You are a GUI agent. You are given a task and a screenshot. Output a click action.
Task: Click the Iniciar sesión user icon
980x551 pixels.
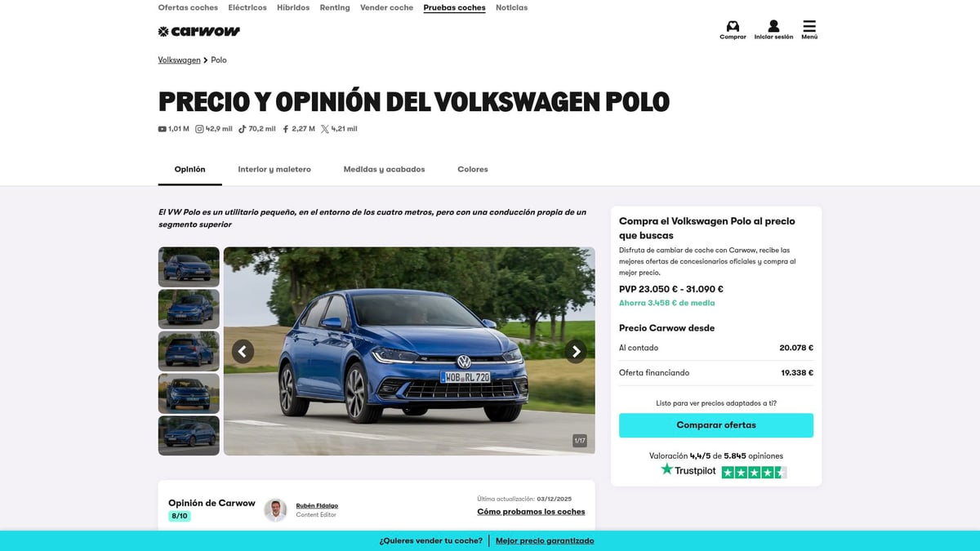click(773, 26)
